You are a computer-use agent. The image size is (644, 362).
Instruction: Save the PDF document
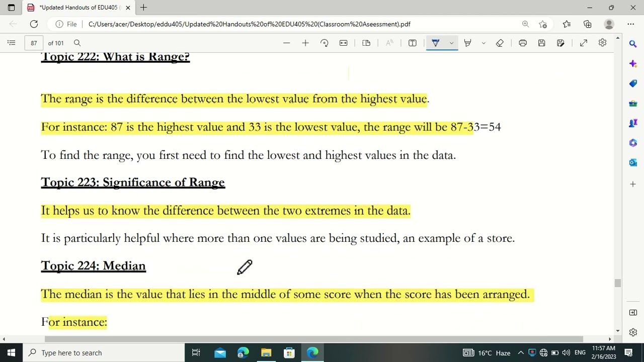pos(541,43)
